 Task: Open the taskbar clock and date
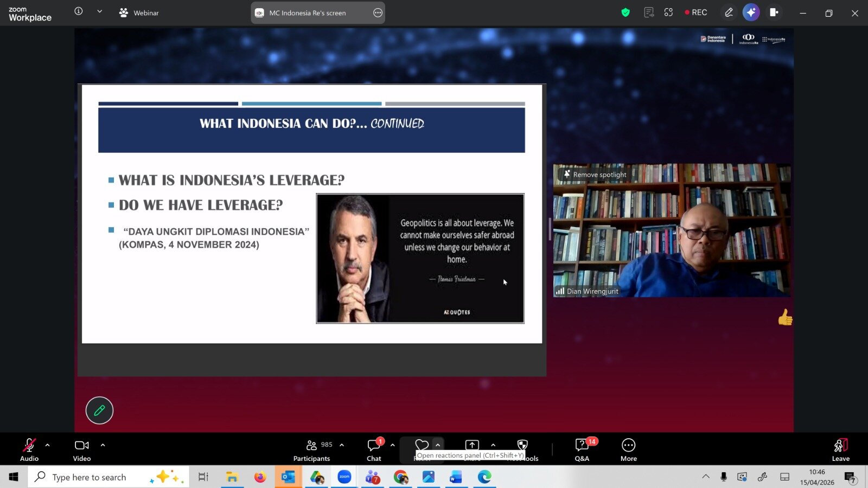pyautogui.click(x=817, y=477)
